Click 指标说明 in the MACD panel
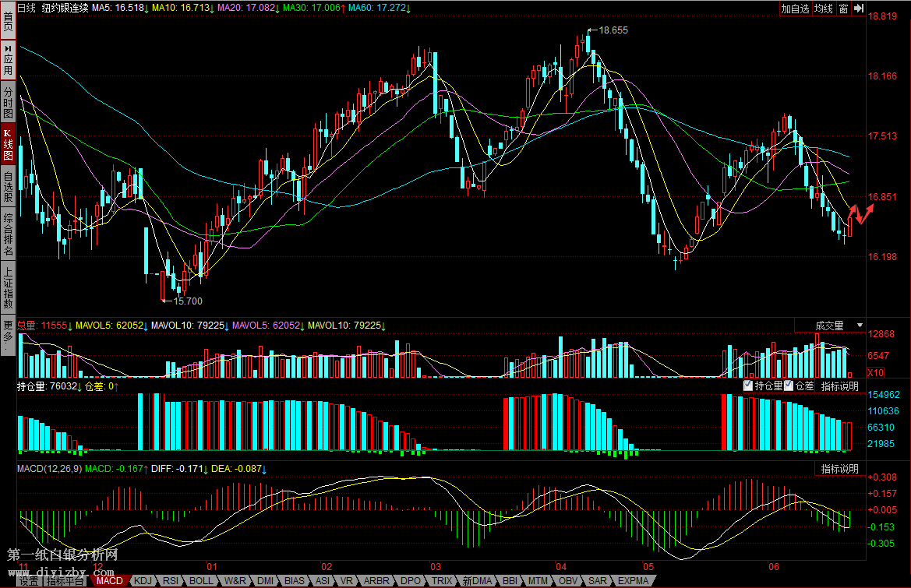This screenshot has width=911, height=588. 839,469
